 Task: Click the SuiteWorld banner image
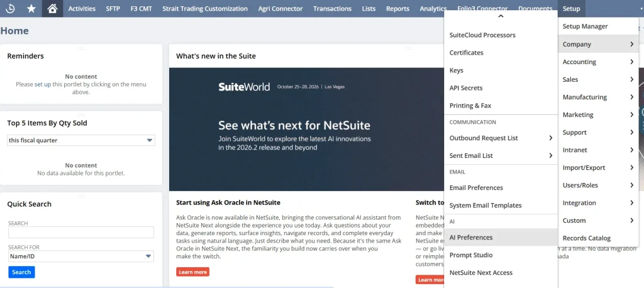point(306,130)
